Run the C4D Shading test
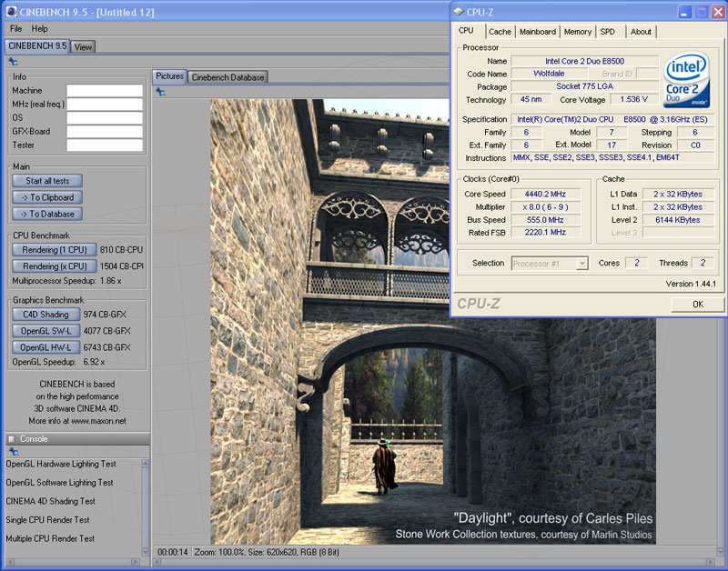728x571 pixels. pos(46,315)
